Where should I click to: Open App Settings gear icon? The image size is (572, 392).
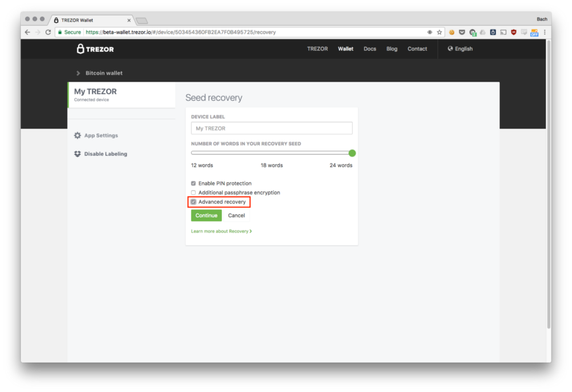(x=78, y=135)
